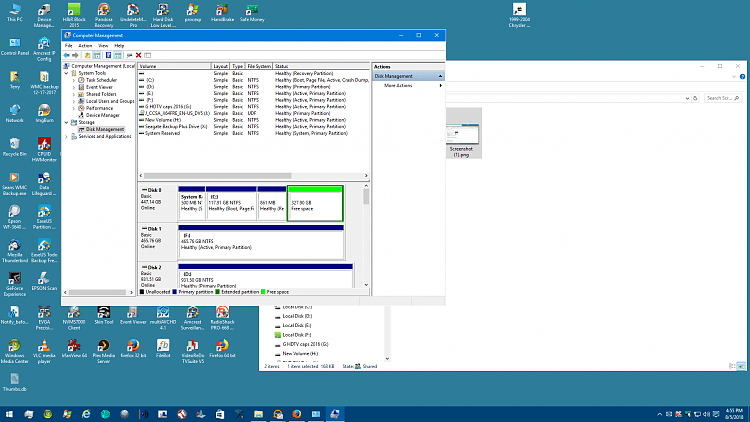Expand the Task Scheduler tree node
Viewport: 750px width, 422px height.
(x=75, y=80)
